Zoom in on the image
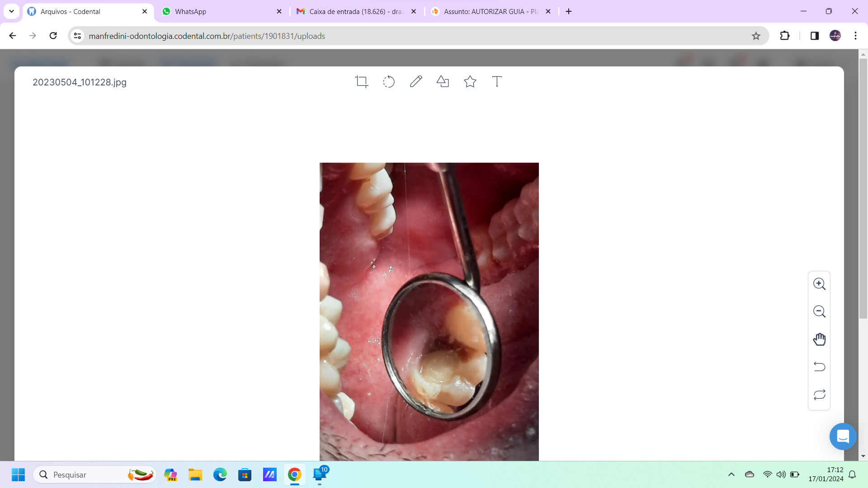868x488 pixels. tap(819, 284)
